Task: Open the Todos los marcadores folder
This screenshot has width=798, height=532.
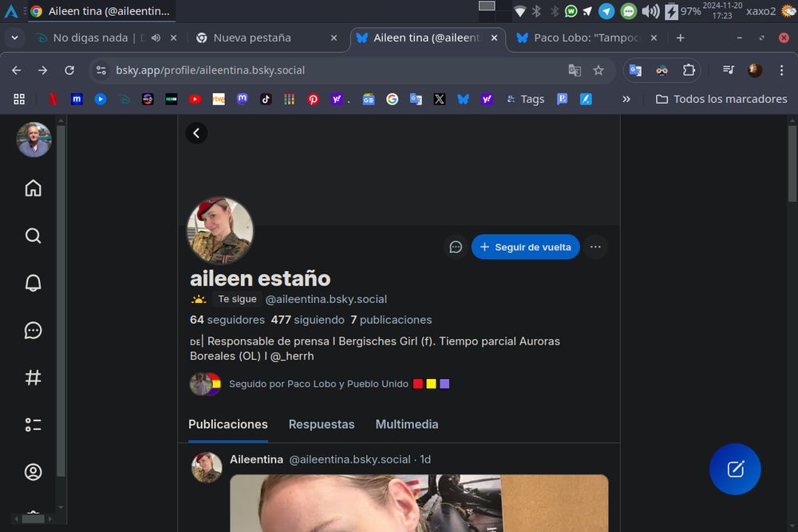Action: coord(721,99)
